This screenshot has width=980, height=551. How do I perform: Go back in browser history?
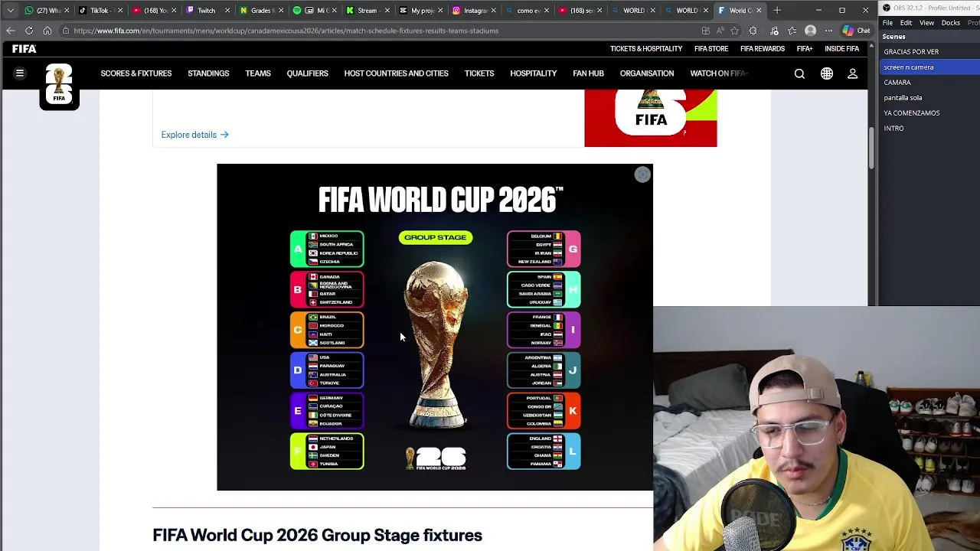(x=10, y=31)
